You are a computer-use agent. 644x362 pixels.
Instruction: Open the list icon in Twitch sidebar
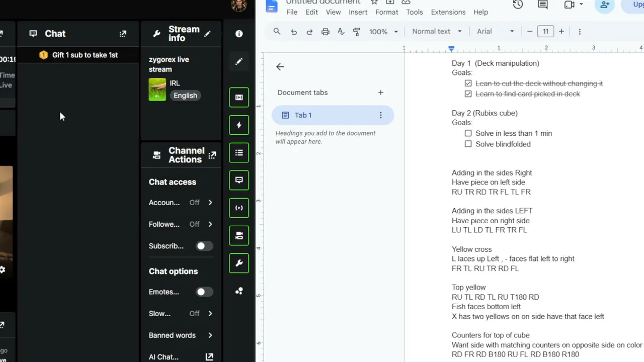(239, 153)
